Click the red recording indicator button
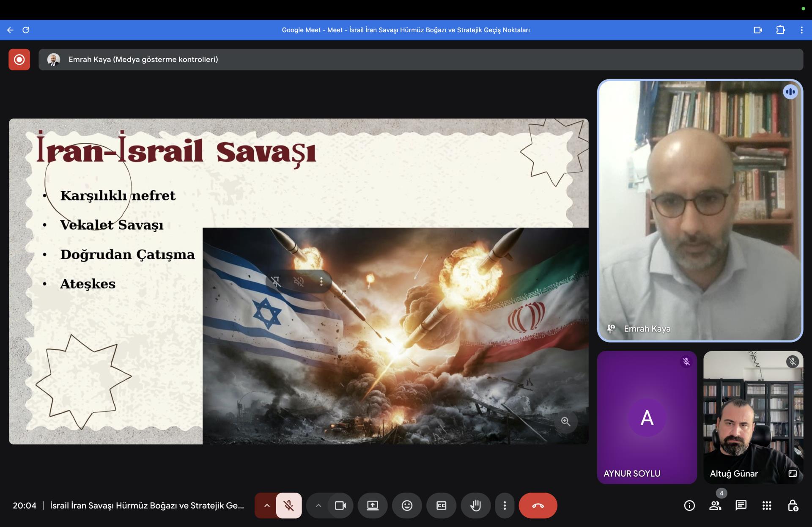The height and width of the screenshot is (527, 812). click(x=19, y=60)
